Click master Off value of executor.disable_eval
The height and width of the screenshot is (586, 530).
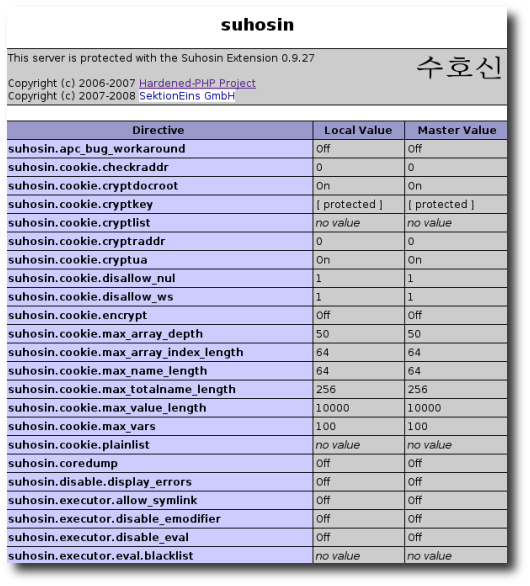click(x=415, y=537)
